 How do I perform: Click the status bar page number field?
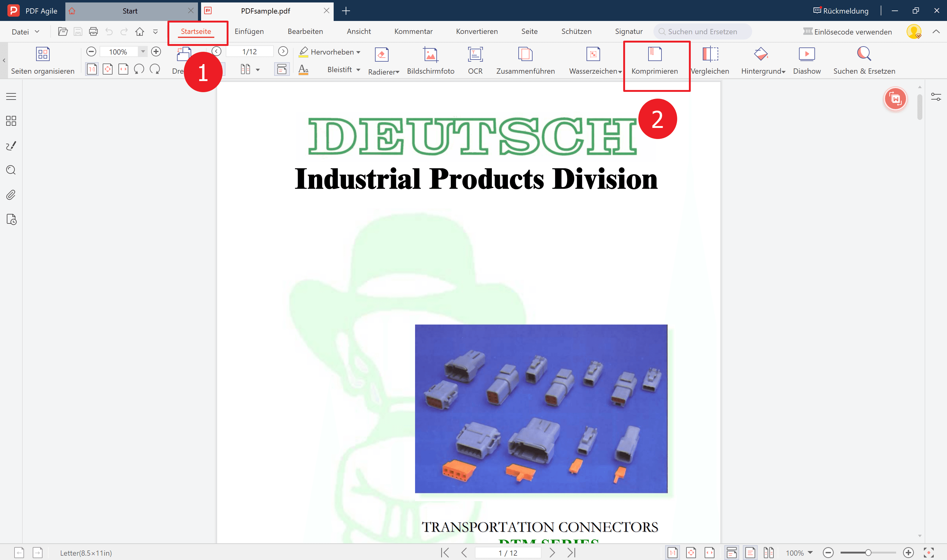coord(508,553)
